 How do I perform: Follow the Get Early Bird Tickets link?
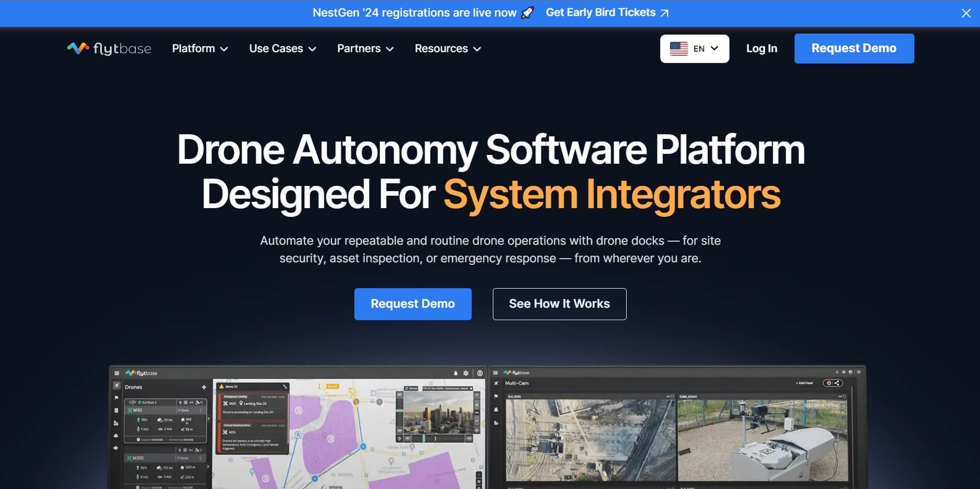click(x=608, y=13)
